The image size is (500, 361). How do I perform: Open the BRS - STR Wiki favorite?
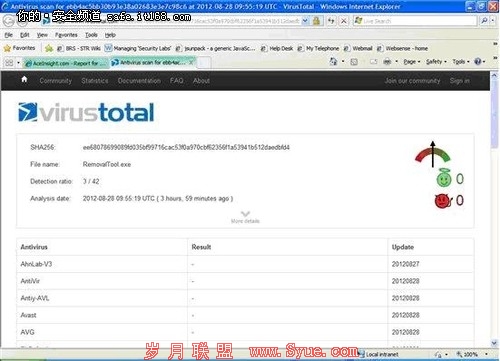[79, 48]
